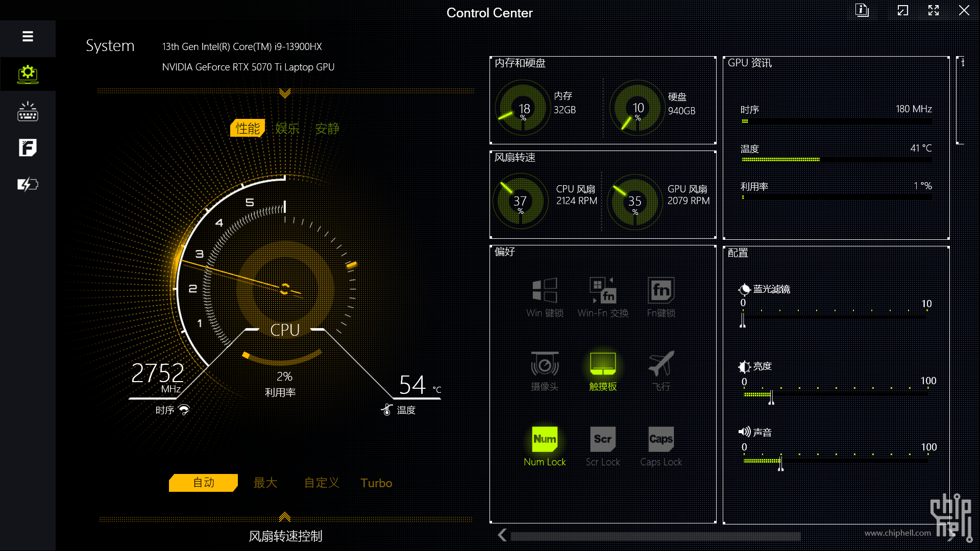Click the GPU 利用率 1 % value
980x551 pixels.
click(x=923, y=186)
